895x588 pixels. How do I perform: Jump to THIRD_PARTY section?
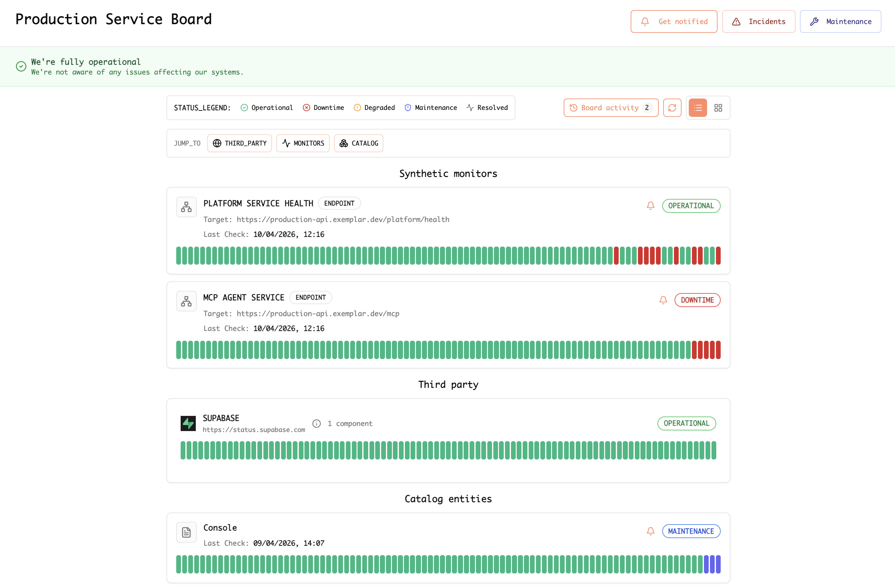coord(240,143)
